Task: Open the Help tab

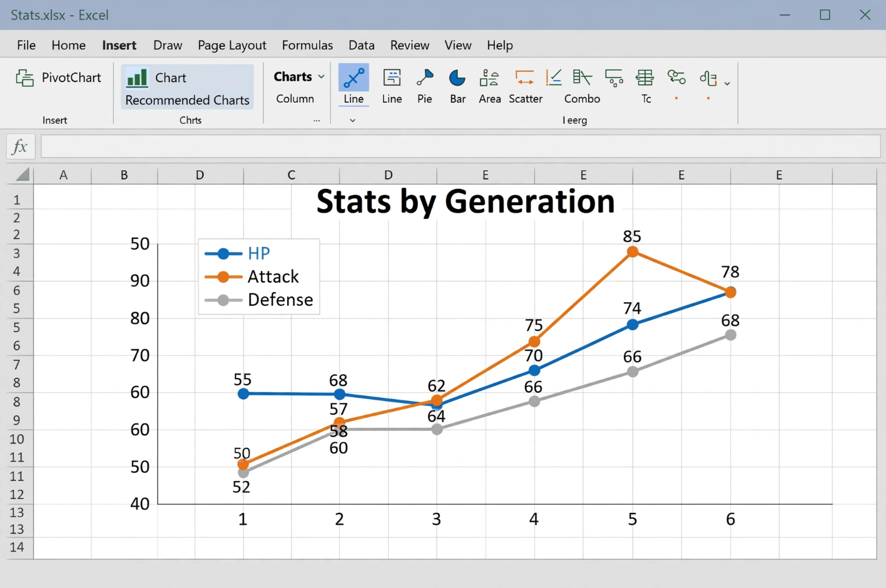Action: (x=500, y=45)
